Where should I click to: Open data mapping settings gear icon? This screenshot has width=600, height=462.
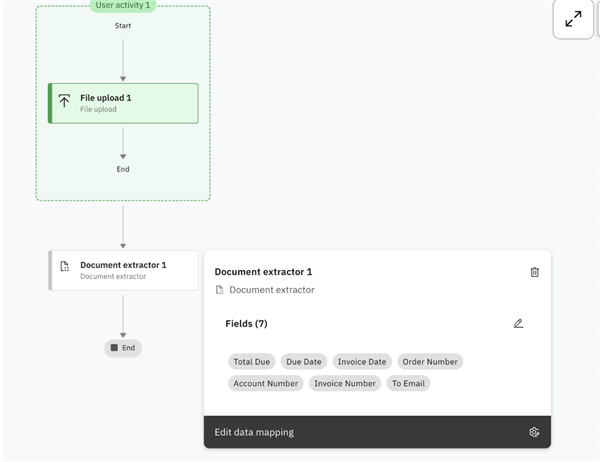[x=535, y=432]
